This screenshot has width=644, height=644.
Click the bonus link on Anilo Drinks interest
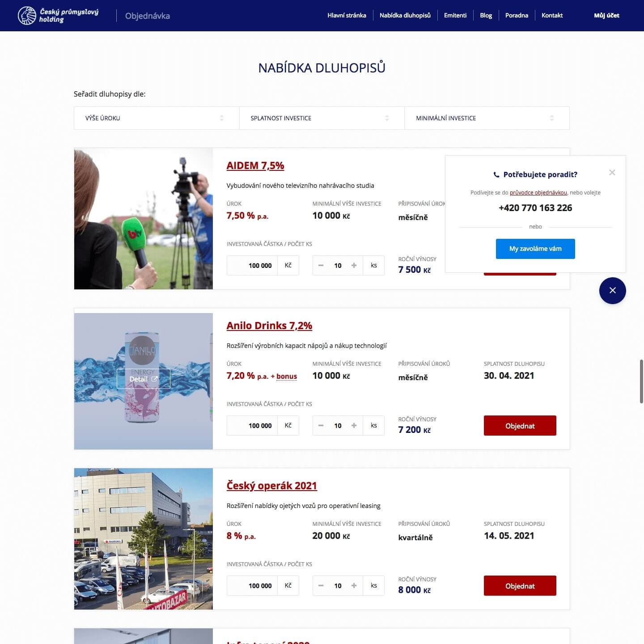287,377
